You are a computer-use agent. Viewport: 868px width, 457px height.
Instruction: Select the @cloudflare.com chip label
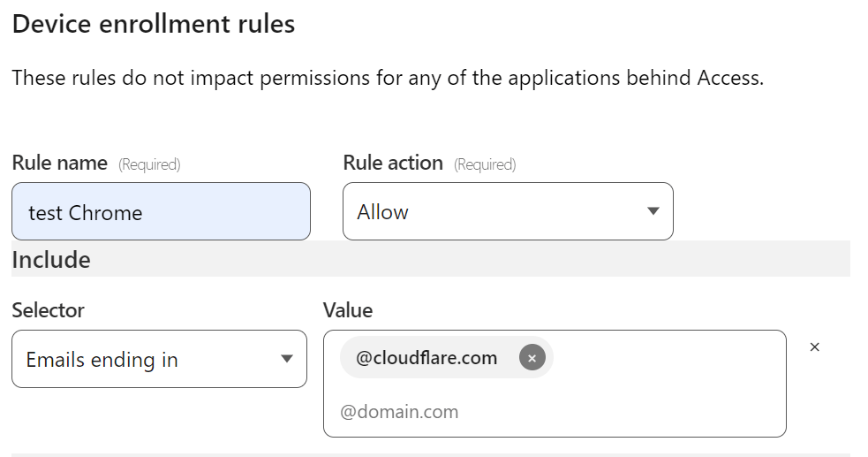(426, 358)
